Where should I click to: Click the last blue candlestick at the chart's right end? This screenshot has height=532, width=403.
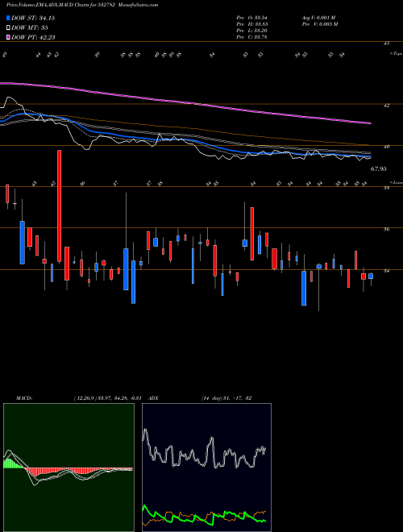(371, 276)
